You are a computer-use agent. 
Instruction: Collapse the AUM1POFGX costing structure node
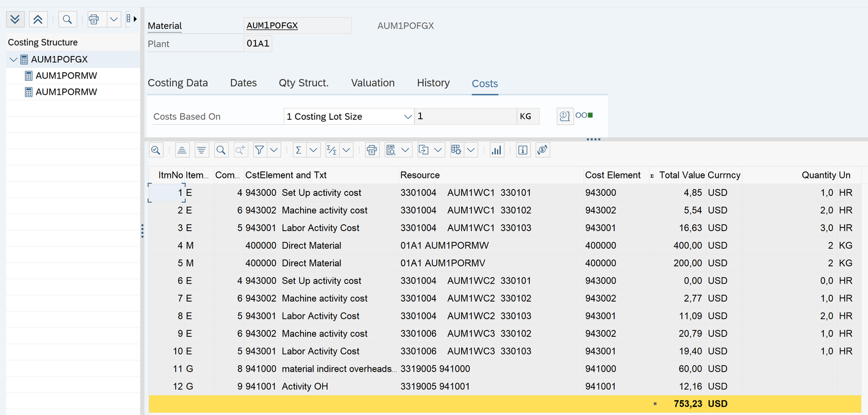pos(14,60)
